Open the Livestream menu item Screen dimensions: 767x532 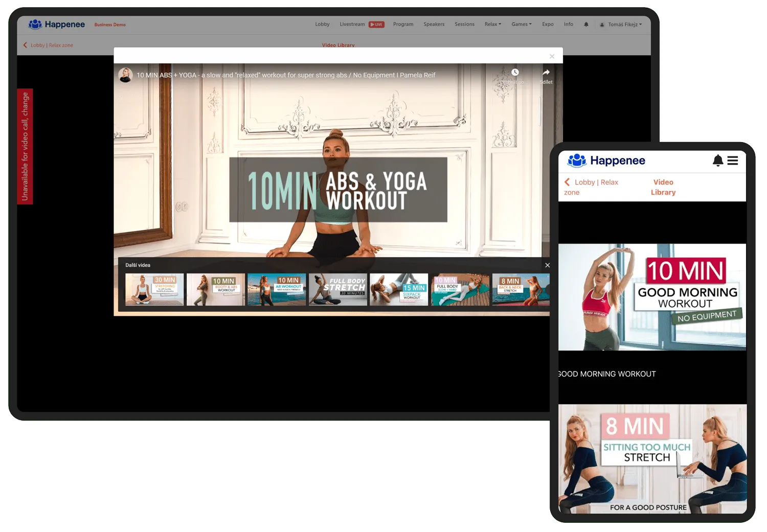point(352,24)
